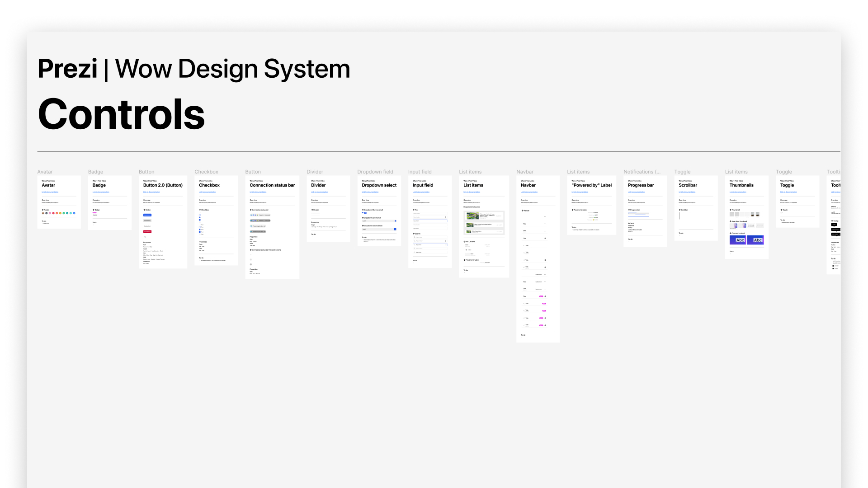This screenshot has height=488, width=868.
Task: Click the blue primary button in Button 2.0 frame
Action: [147, 215]
